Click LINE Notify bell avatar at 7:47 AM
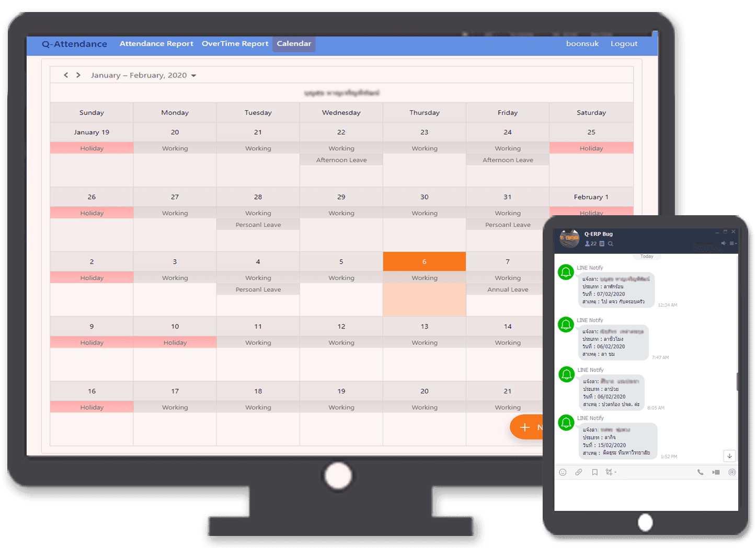Screen dimensions: 756x548 point(566,324)
